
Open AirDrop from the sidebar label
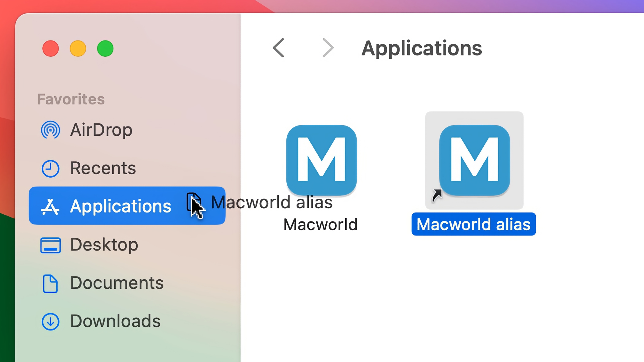[101, 130]
